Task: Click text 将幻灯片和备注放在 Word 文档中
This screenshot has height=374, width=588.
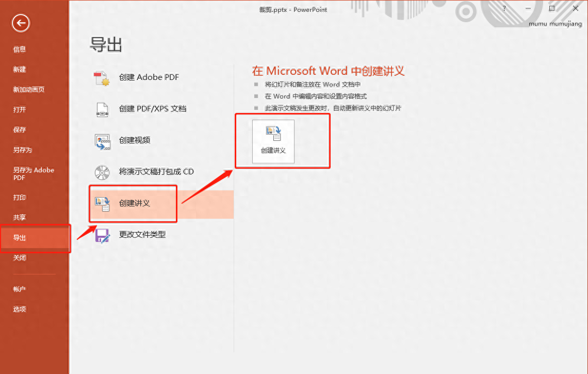Action: pos(313,85)
